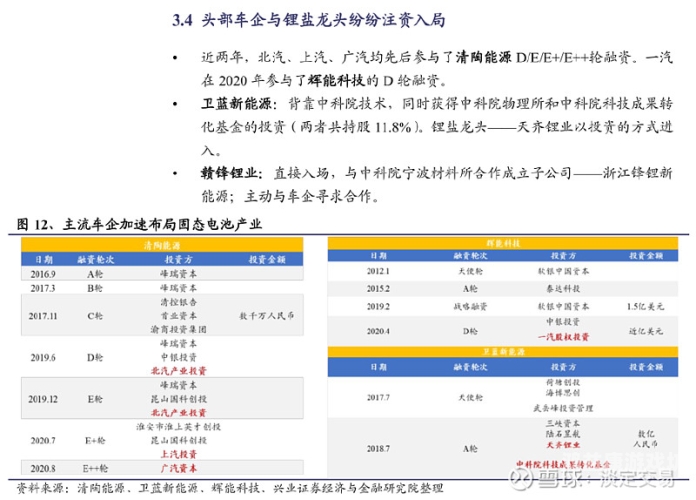The width and height of the screenshot is (696, 500).
Task: Click yellow table title "清陶能源"
Action: [162, 246]
